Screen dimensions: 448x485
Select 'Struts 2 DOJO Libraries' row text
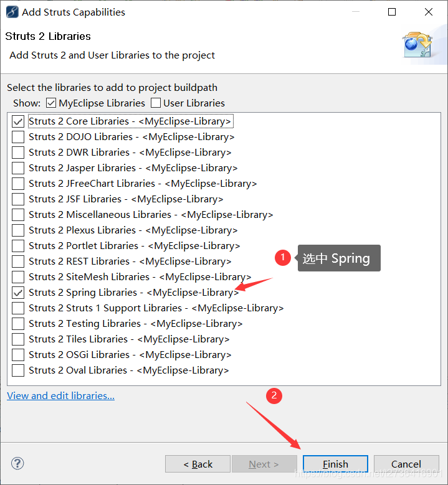click(131, 137)
